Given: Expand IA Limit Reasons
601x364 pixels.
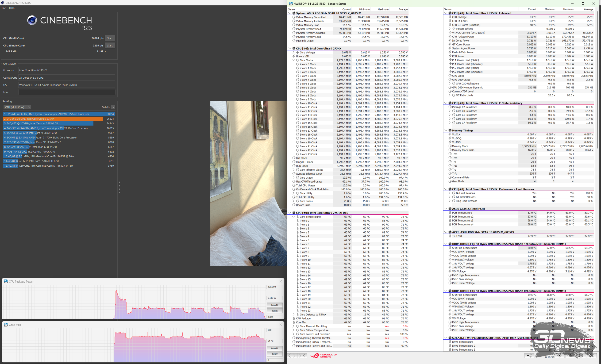Looking at the screenshot, I should coord(450,193).
